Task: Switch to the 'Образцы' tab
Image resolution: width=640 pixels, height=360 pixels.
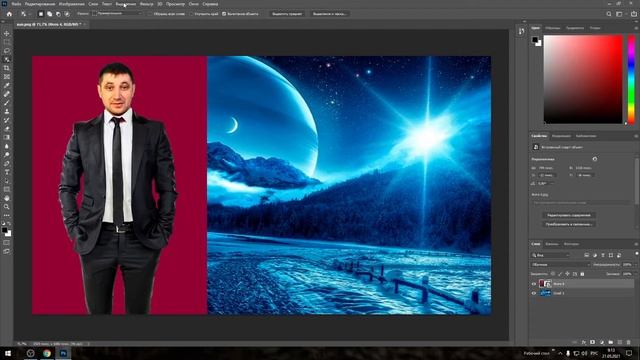Action: (553, 28)
